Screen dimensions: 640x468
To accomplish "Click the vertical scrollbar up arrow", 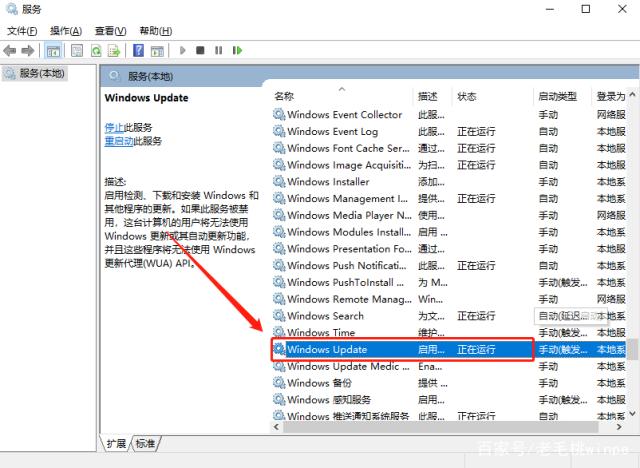I will 632,95.
